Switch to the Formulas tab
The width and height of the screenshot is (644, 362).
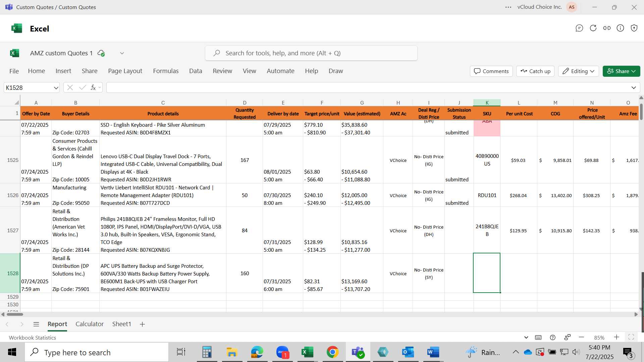click(x=166, y=71)
